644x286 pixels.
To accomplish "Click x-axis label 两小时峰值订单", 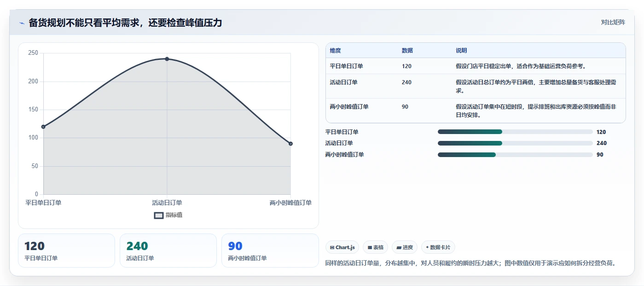I will click(290, 203).
